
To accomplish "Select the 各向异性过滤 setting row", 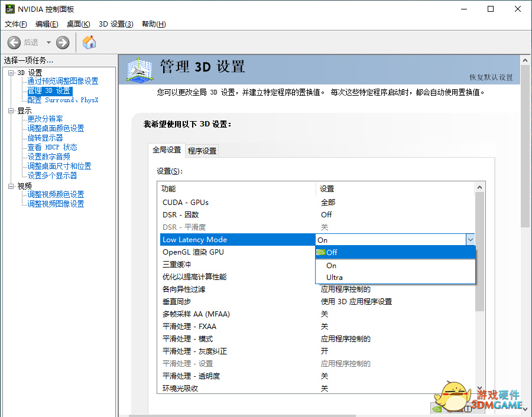I will [317, 289].
